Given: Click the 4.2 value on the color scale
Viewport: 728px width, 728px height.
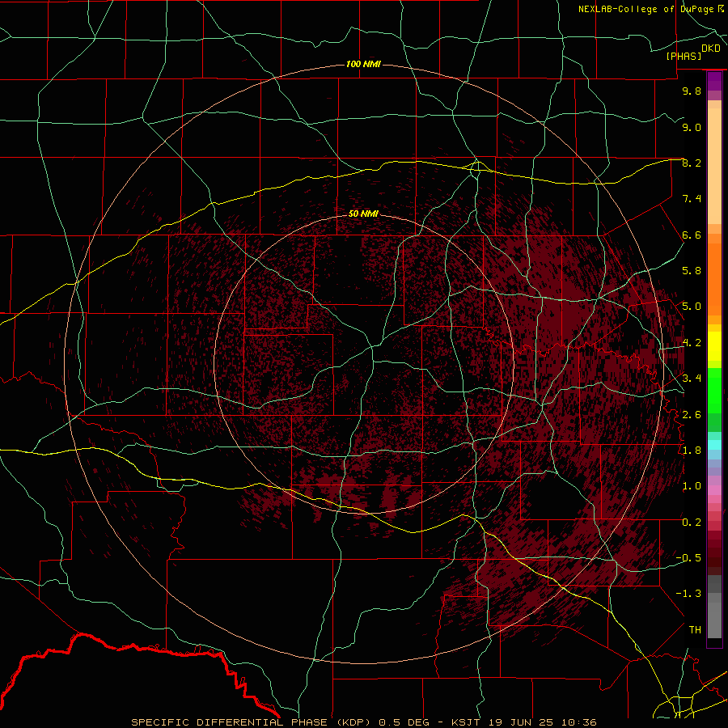Looking at the screenshot, I should (x=692, y=343).
